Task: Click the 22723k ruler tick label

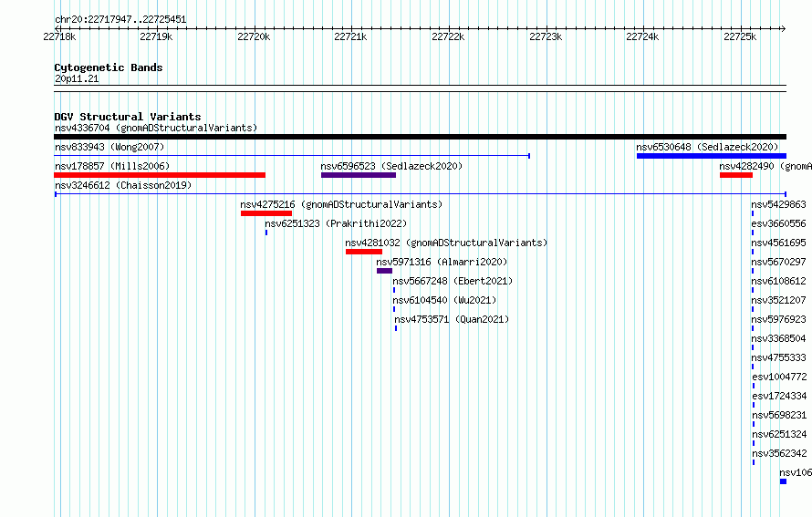Action: click(546, 36)
